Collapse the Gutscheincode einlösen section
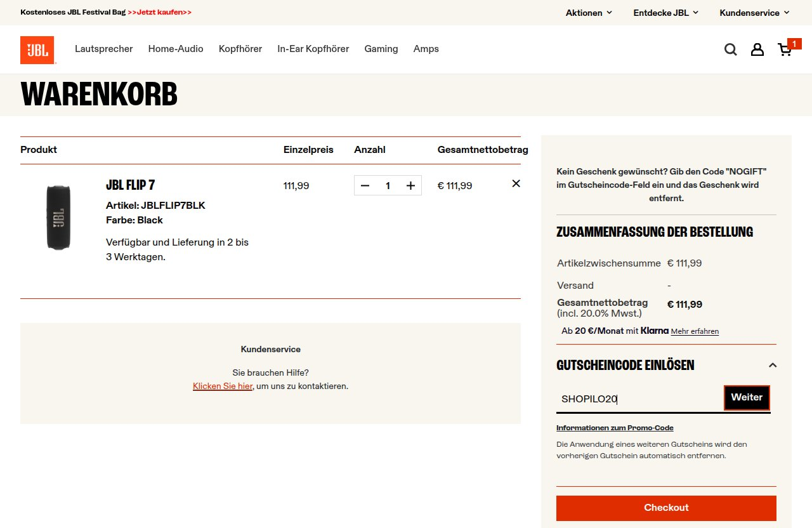 [x=772, y=365]
